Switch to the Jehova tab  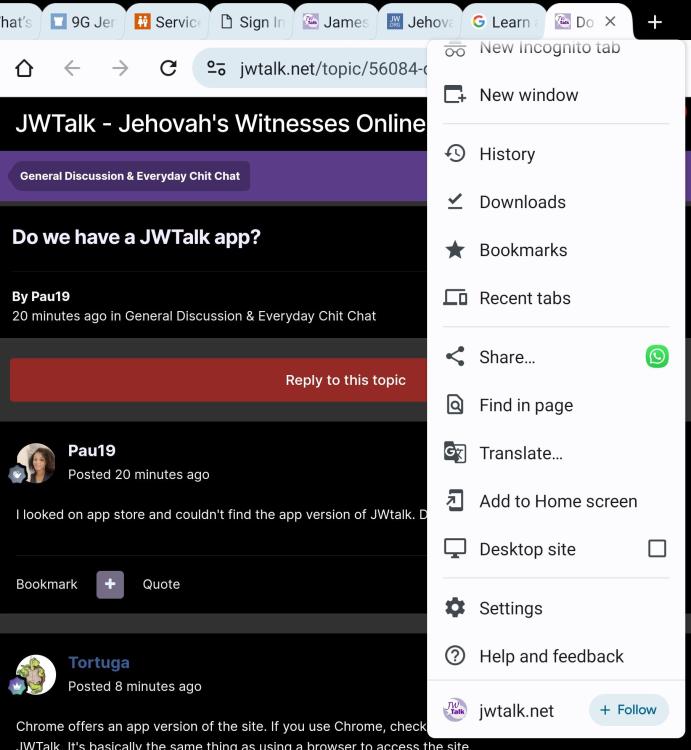coord(420,22)
